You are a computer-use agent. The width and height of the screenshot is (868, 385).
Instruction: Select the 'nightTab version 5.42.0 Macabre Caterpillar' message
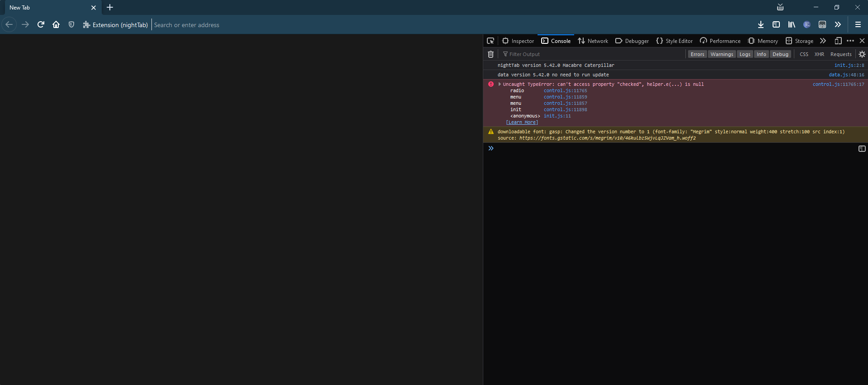[556, 66]
